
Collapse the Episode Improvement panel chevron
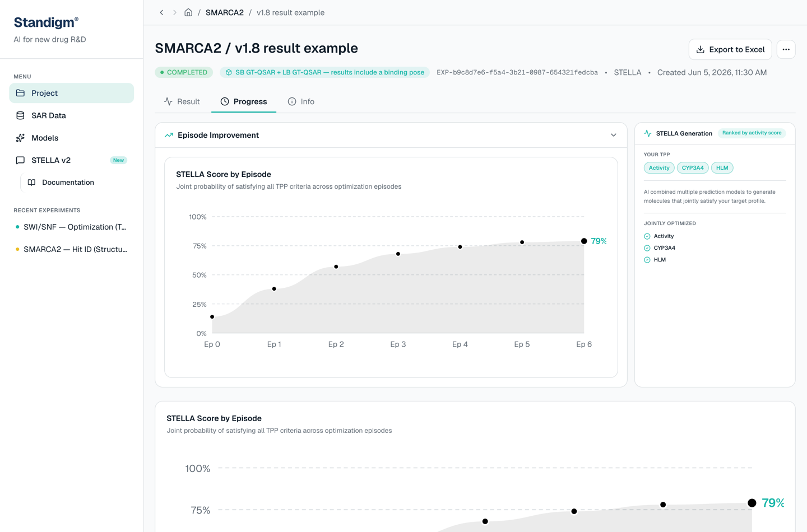[x=614, y=136]
